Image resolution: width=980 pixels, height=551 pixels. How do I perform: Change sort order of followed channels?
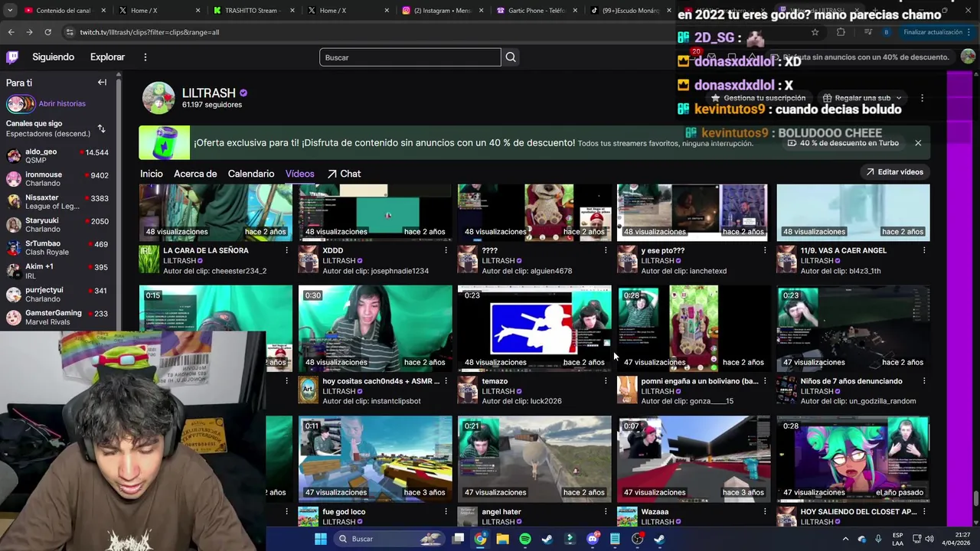101,129
